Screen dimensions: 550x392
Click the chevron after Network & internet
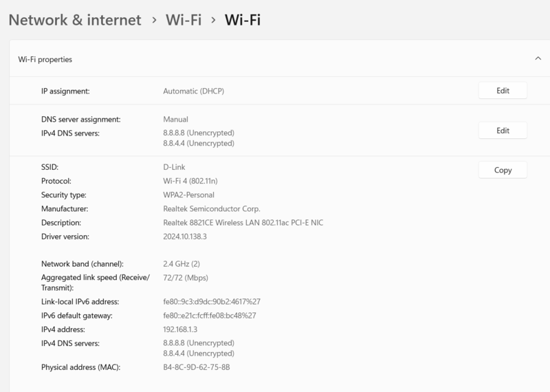click(155, 21)
